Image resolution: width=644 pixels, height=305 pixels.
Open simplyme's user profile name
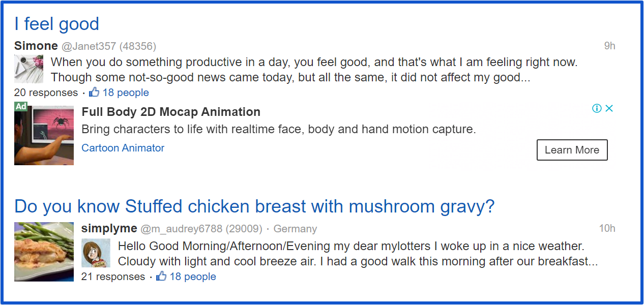tap(109, 228)
